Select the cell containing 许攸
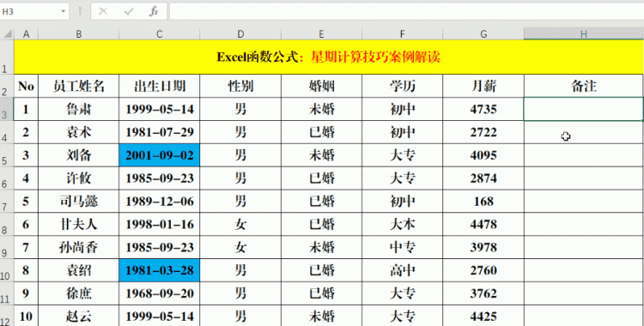644x326 pixels. coord(78,178)
